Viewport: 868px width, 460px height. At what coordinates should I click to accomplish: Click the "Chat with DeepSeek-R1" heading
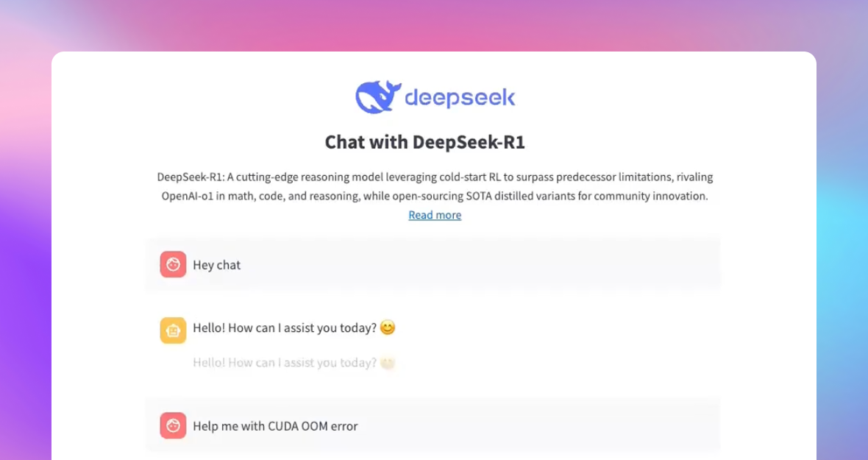click(424, 142)
